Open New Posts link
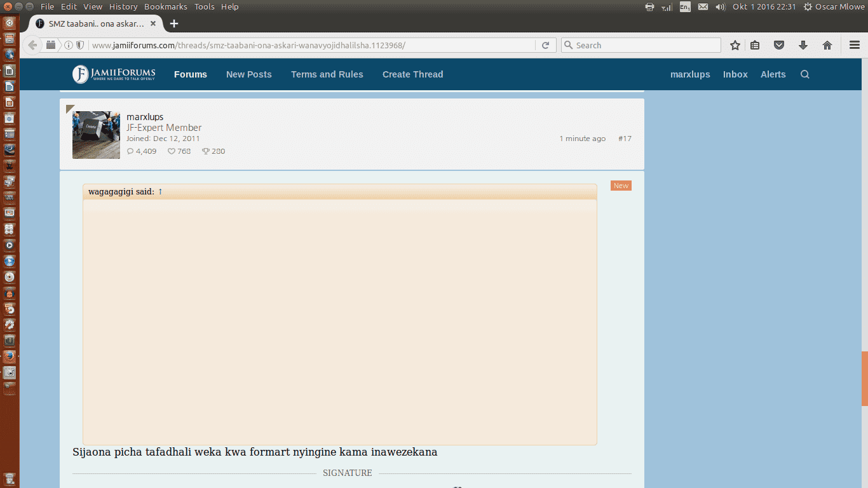This screenshot has width=868, height=488. 248,74
